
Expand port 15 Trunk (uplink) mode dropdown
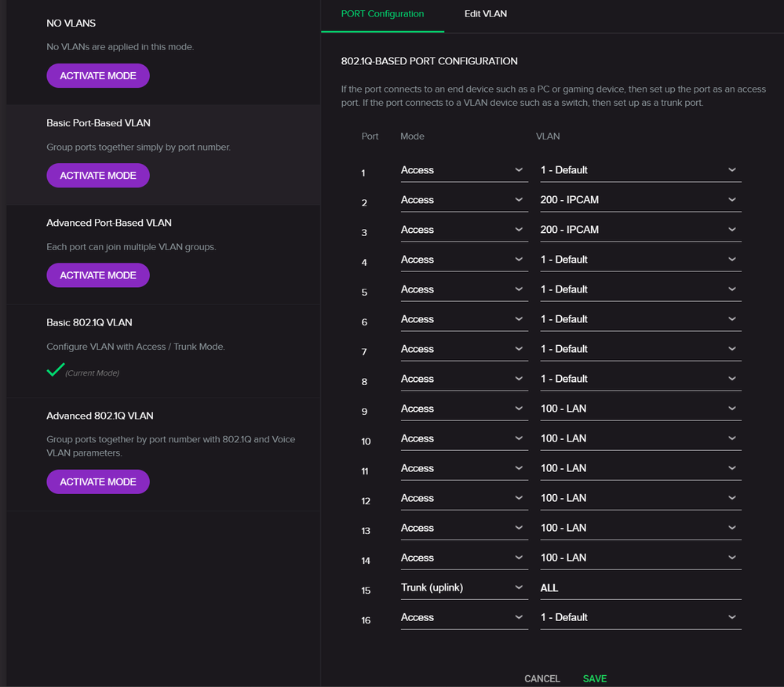463,587
